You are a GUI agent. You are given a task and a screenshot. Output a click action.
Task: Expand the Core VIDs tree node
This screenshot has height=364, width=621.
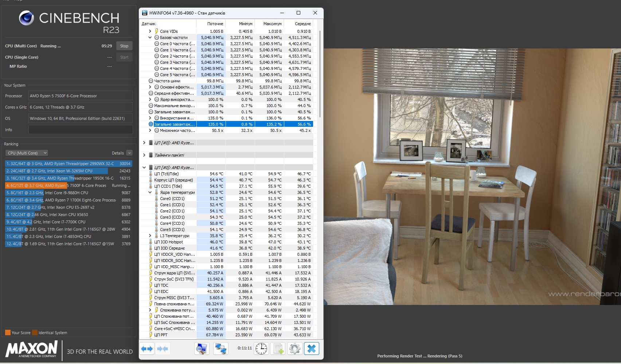pos(150,31)
